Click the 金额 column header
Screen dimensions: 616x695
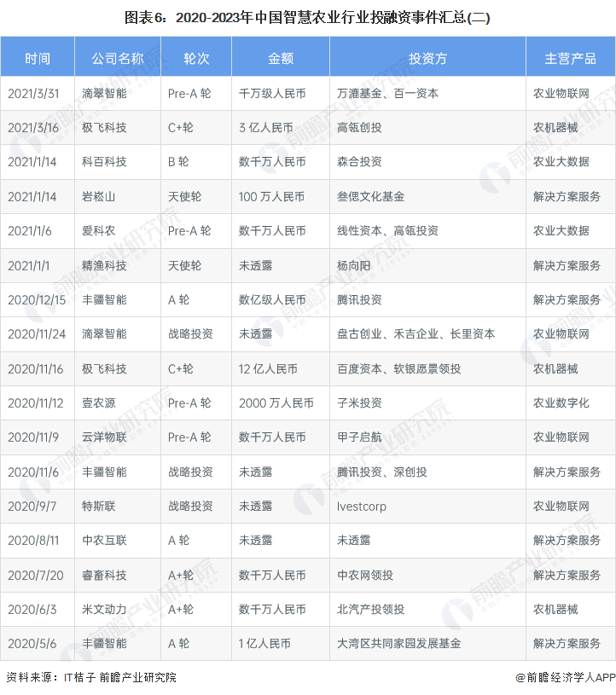click(281, 59)
